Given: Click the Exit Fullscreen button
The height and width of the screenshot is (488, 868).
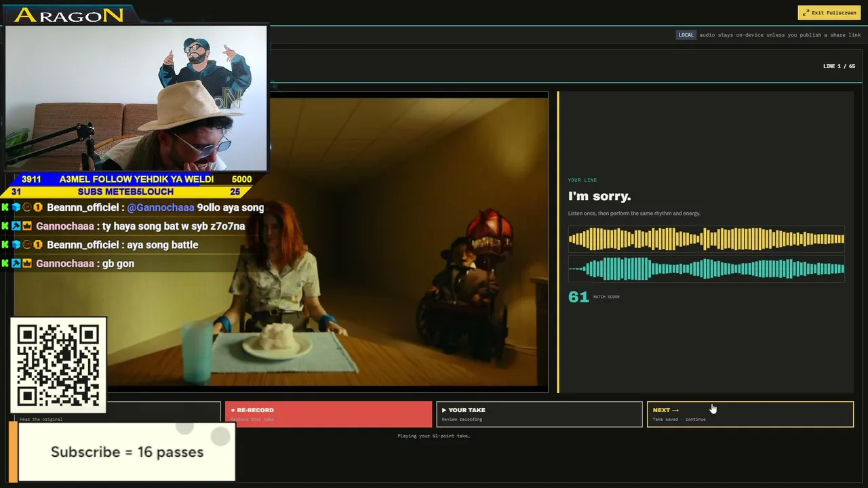Looking at the screenshot, I should pos(829,12).
